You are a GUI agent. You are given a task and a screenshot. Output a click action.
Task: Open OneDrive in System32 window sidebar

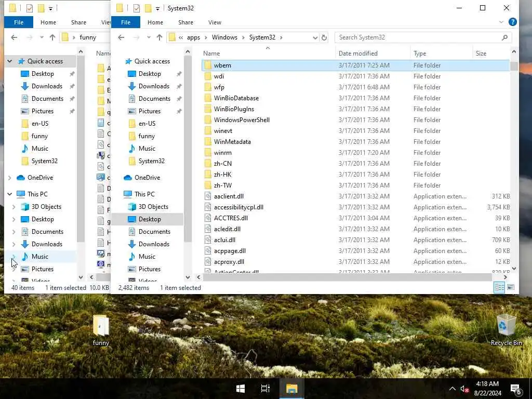tap(147, 178)
